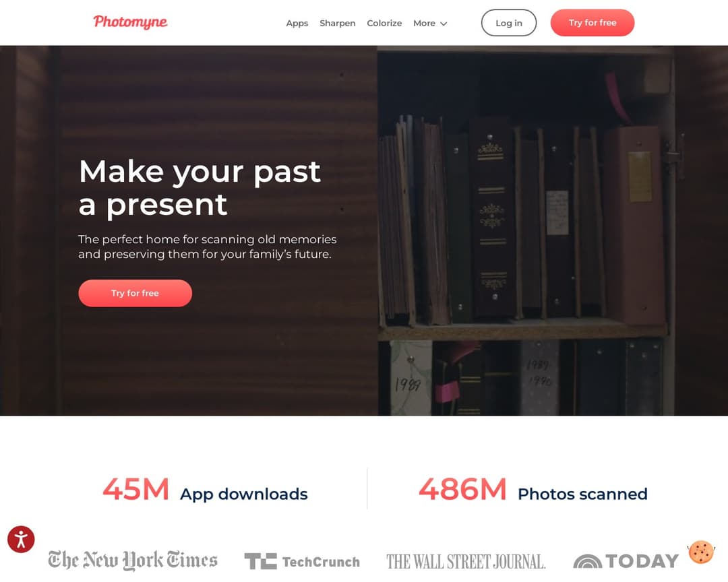Click hero Try for free button

[135, 293]
